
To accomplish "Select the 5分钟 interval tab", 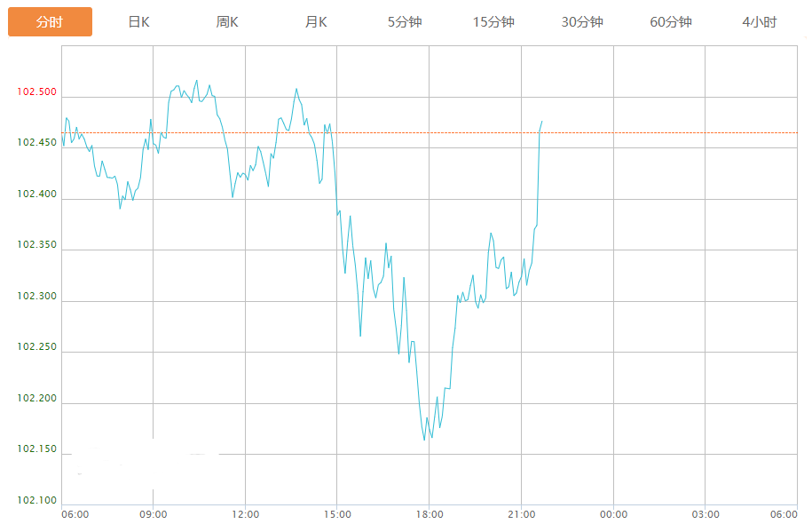I will coord(405,22).
